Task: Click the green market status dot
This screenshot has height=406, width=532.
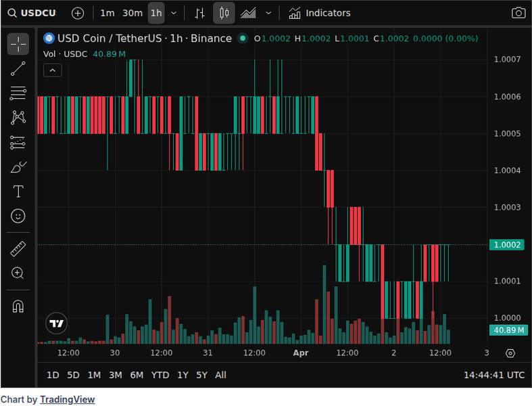Action: pyautogui.click(x=243, y=38)
